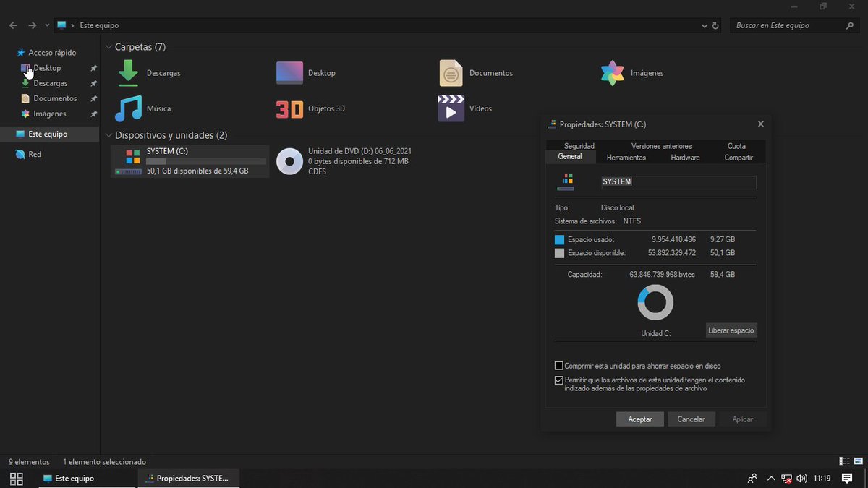
Task: Click the Aceptar button
Action: pyautogui.click(x=640, y=419)
